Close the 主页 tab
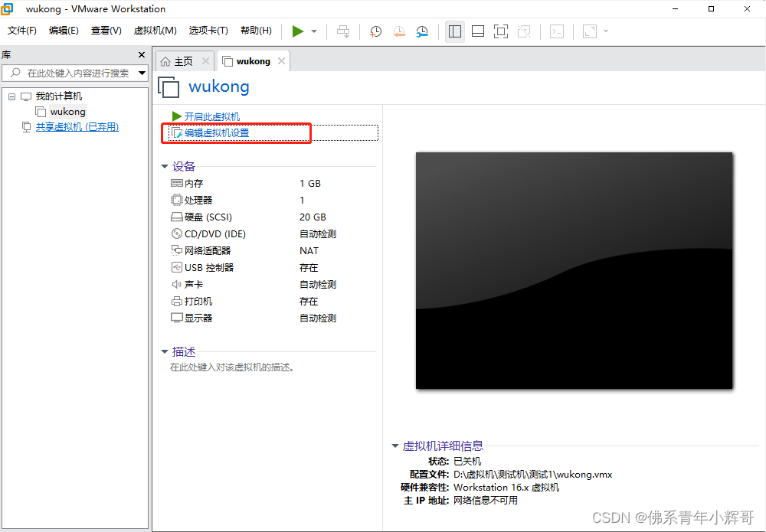The width and height of the screenshot is (766, 532). click(205, 61)
